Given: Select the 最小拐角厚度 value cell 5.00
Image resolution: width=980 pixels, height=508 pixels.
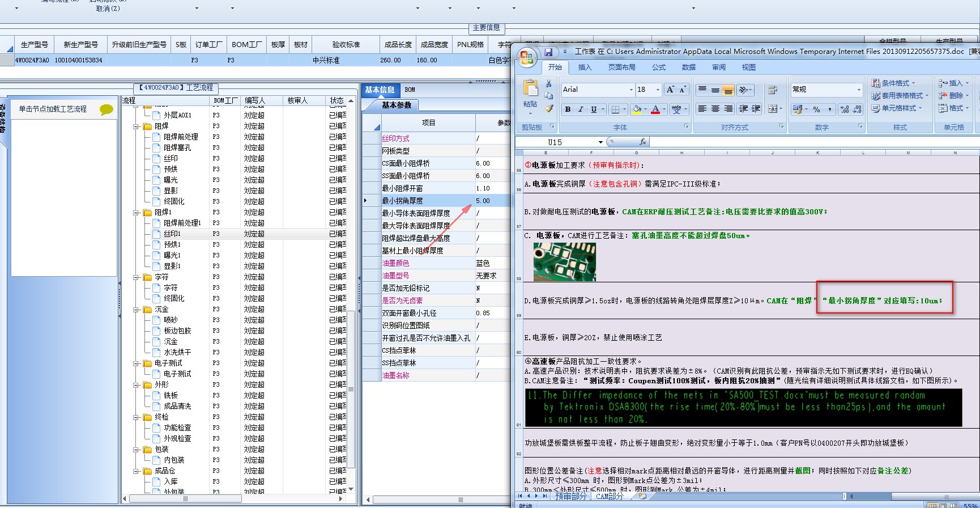Looking at the screenshot, I should (x=493, y=201).
